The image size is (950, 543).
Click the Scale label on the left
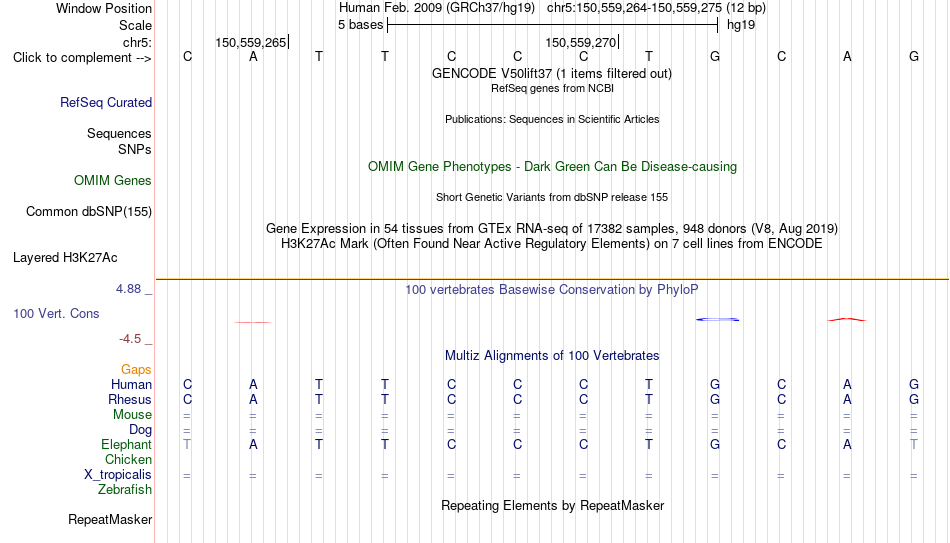click(x=136, y=25)
